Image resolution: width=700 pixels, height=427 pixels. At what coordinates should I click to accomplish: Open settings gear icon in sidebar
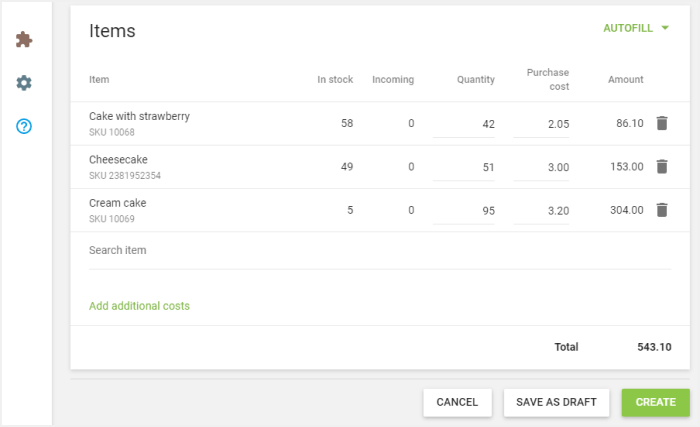[24, 83]
